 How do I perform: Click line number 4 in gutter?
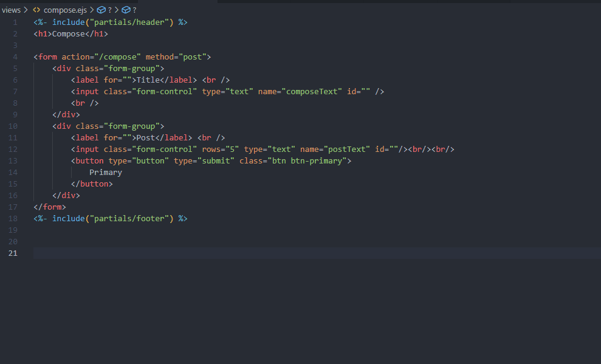coord(15,57)
